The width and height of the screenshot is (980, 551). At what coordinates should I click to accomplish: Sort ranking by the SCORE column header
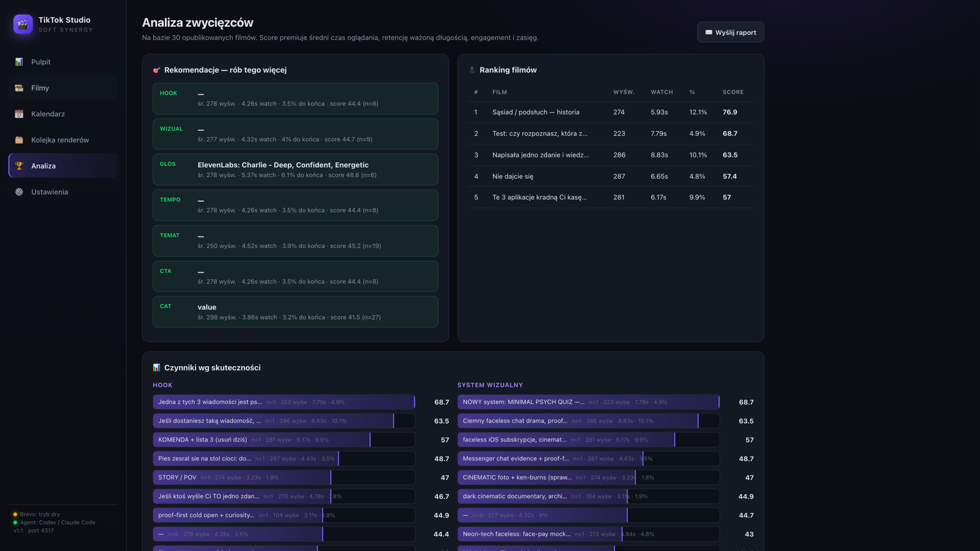733,92
